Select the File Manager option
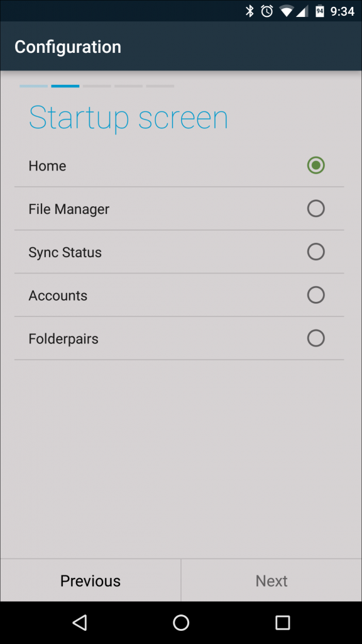The image size is (362, 644). (316, 208)
